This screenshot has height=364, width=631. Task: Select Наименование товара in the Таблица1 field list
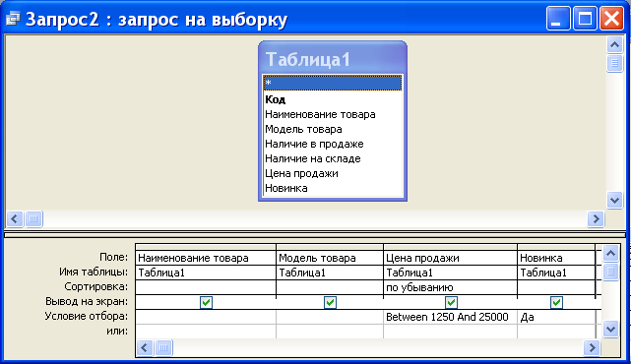pyautogui.click(x=333, y=115)
